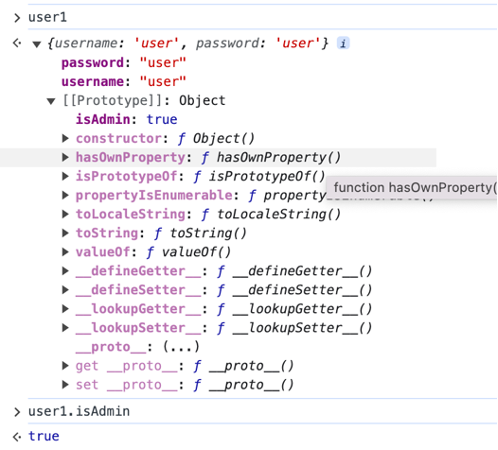The width and height of the screenshot is (498, 450).
Task: Expand the get __proto__ accessor
Action: 65,366
